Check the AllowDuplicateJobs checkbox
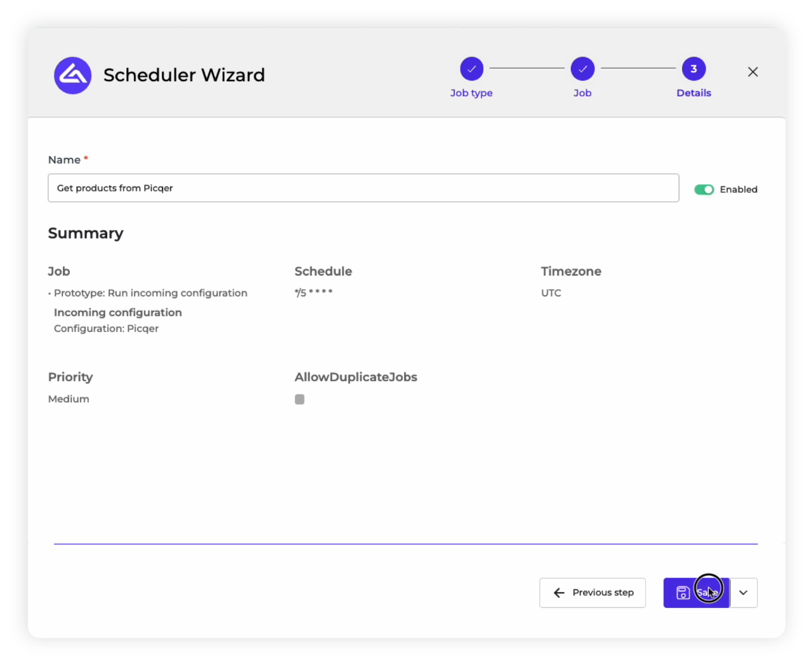This screenshot has height=665, width=812. coord(299,399)
